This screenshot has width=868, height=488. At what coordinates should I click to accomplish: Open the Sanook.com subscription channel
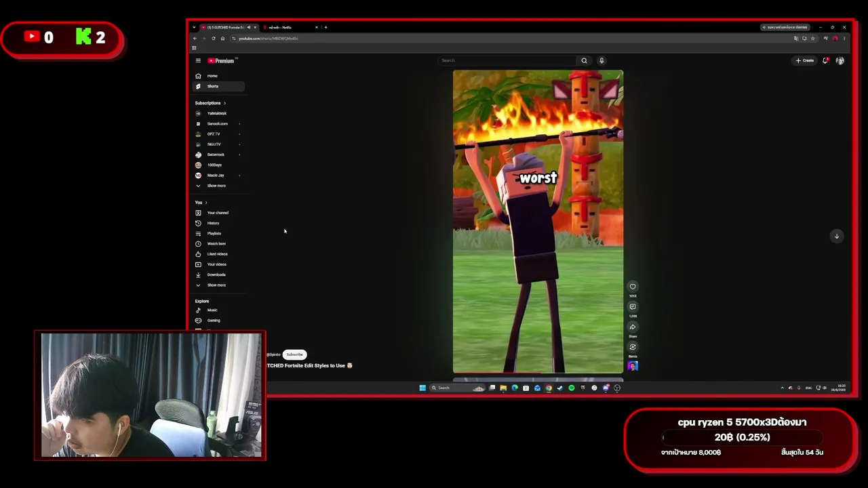point(218,123)
